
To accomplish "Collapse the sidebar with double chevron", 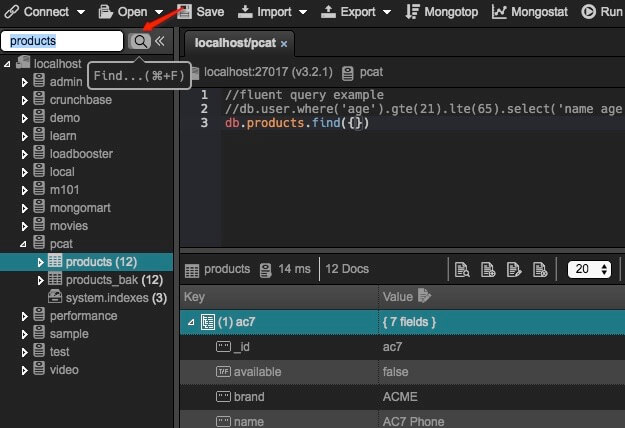I will pyautogui.click(x=160, y=41).
